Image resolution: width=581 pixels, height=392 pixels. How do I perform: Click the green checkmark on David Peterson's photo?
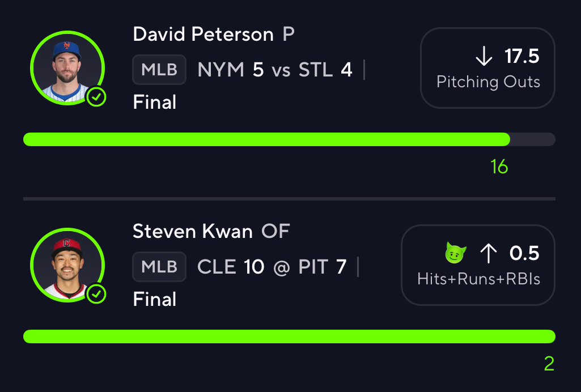(x=96, y=97)
